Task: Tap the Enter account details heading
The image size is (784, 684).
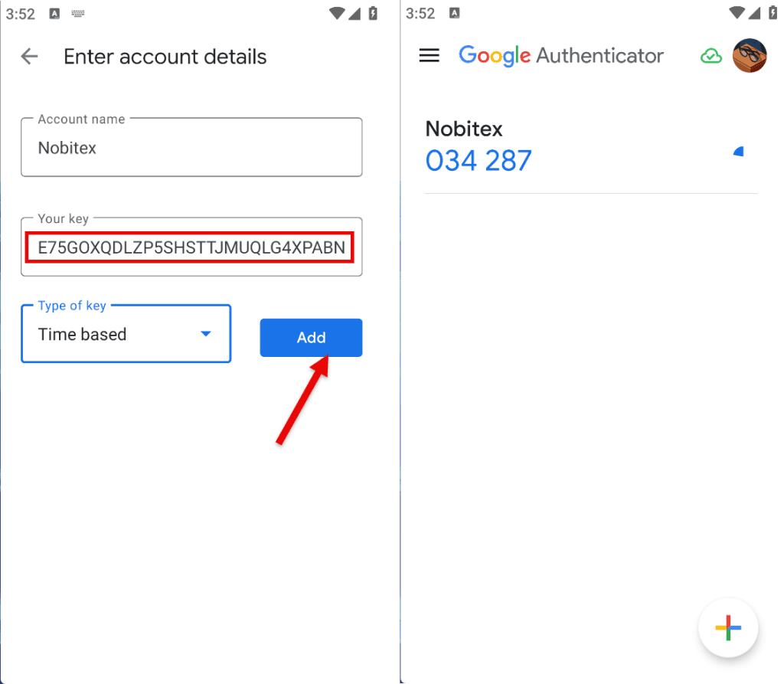Action: point(165,57)
